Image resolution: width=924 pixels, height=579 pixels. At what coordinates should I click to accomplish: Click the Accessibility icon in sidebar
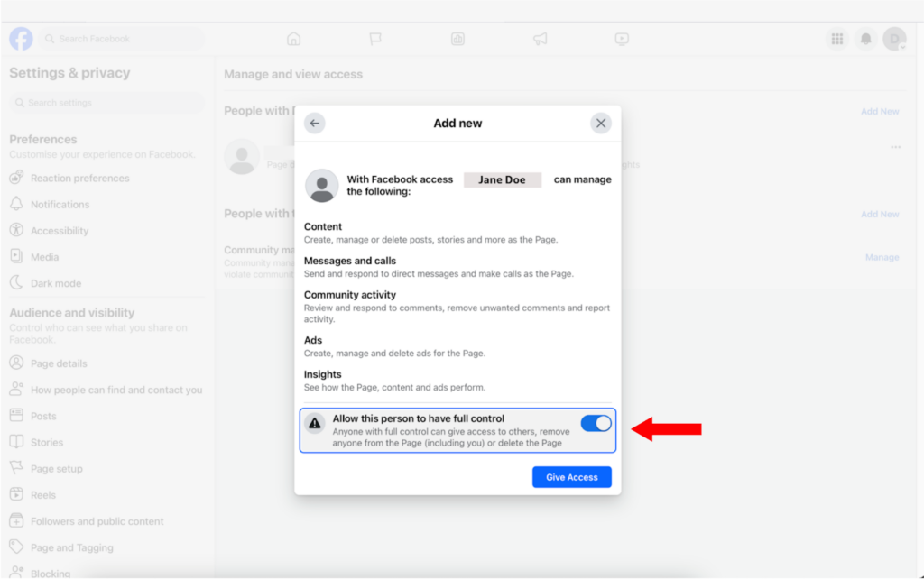pyautogui.click(x=16, y=230)
